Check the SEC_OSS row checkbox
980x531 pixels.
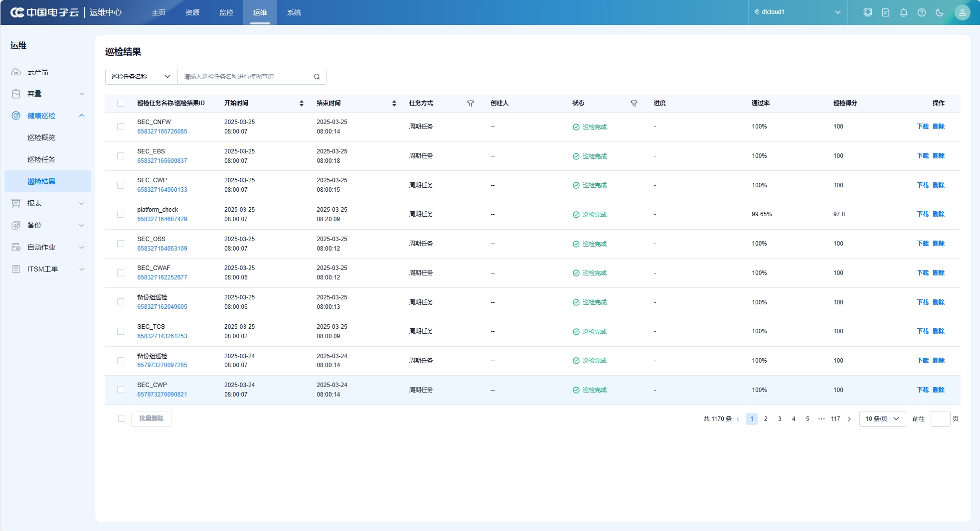[x=121, y=244]
